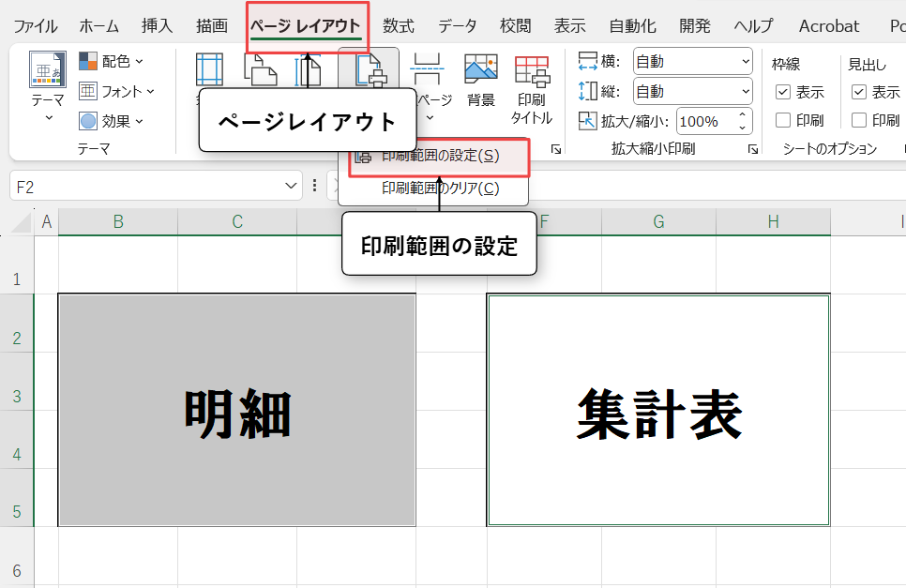Open the 拡大縮小印刷 dialog launcher
This screenshot has height=588, width=906.
click(752, 149)
